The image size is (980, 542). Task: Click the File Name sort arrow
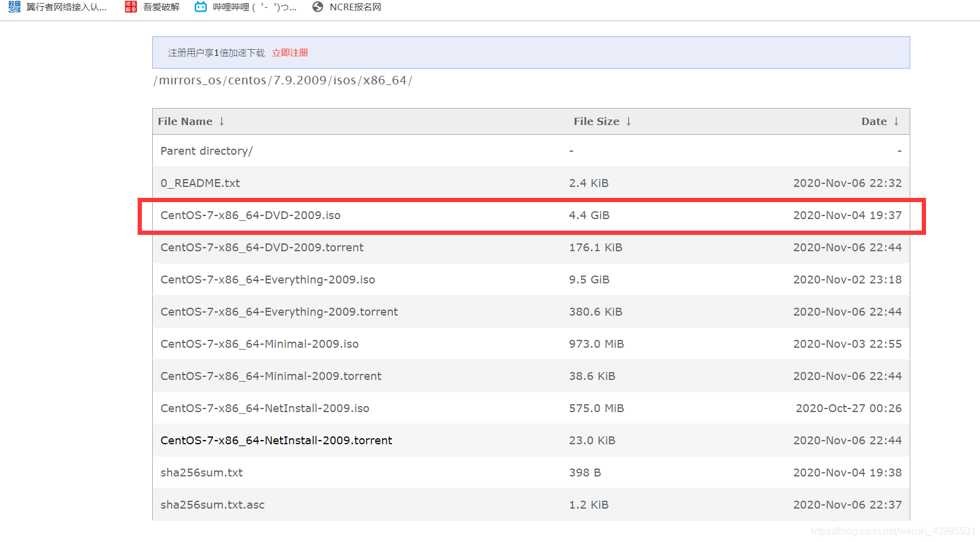222,121
